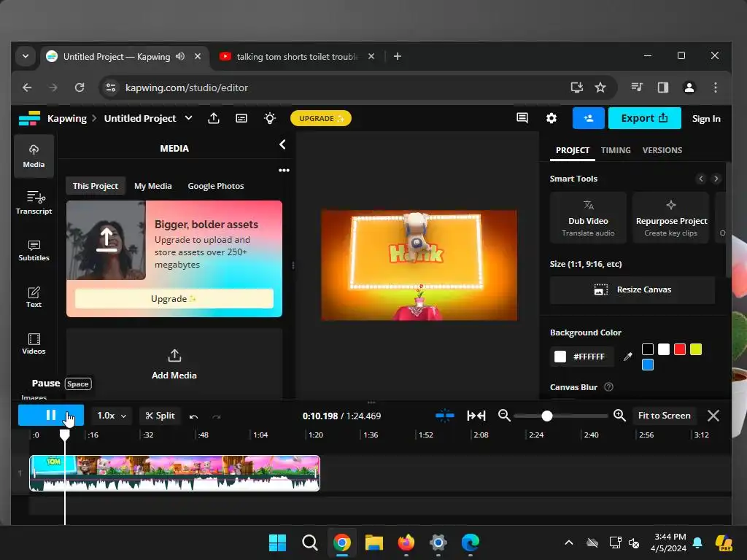The width and height of the screenshot is (747, 560).
Task: Open Kapwing settings gear
Action: tap(551, 118)
